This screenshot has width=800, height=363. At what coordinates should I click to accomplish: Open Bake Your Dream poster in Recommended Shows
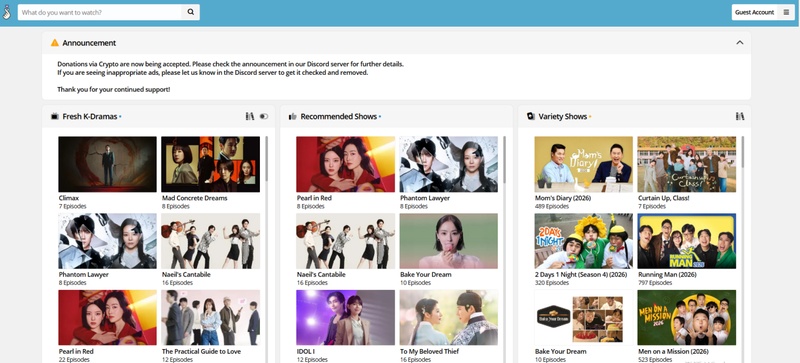[448, 241]
